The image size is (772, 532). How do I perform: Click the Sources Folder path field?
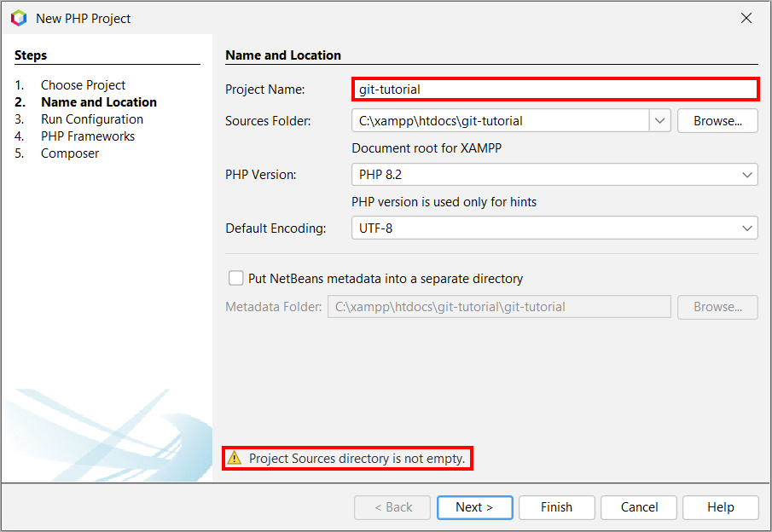pos(500,121)
